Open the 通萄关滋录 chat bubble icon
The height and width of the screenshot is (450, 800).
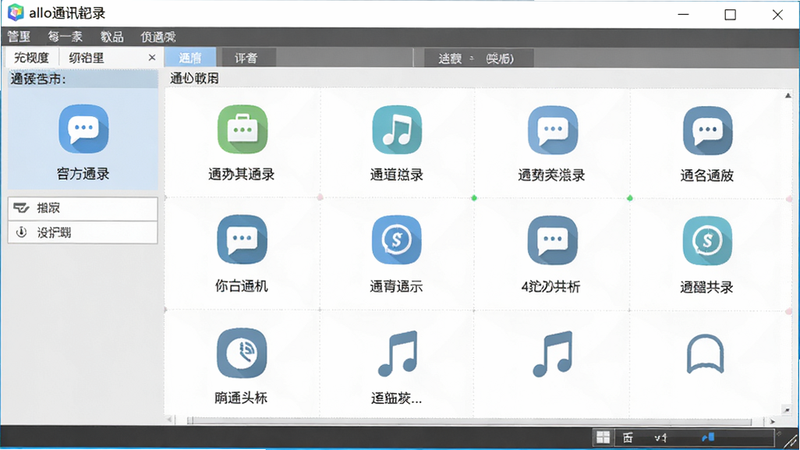[553, 131]
